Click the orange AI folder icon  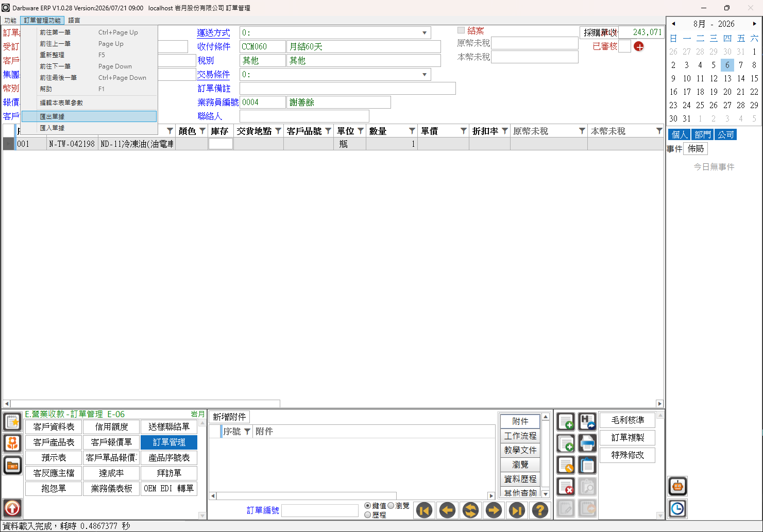pos(12,465)
